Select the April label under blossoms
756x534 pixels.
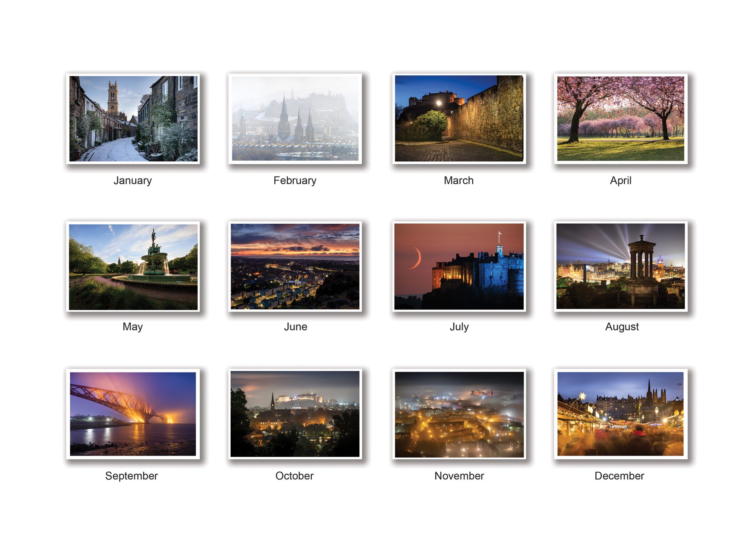(620, 181)
